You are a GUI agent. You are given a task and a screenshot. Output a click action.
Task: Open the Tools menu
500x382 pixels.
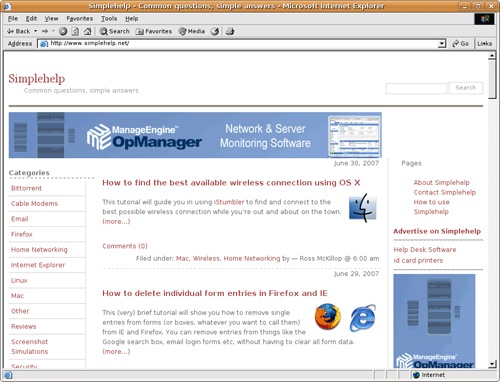point(109,19)
